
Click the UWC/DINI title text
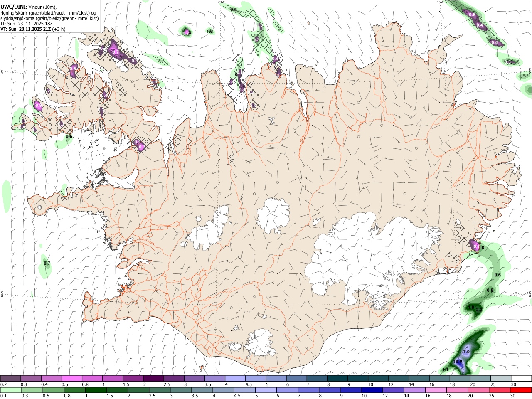(13, 7)
